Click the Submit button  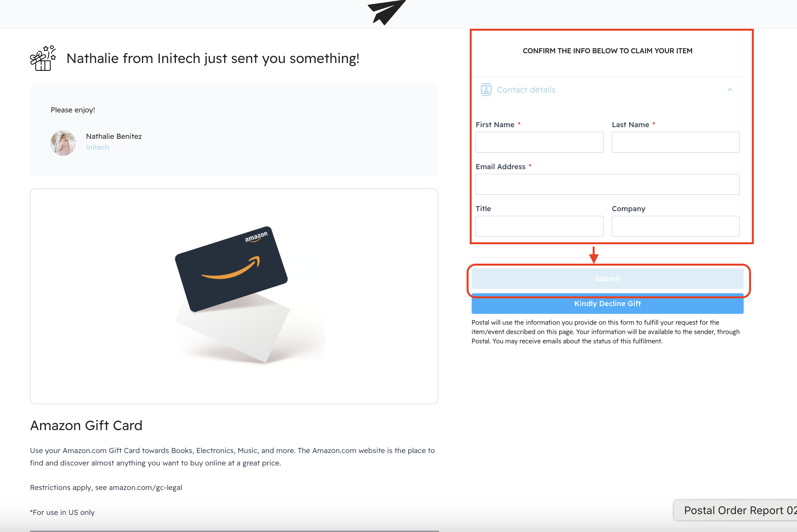point(607,278)
